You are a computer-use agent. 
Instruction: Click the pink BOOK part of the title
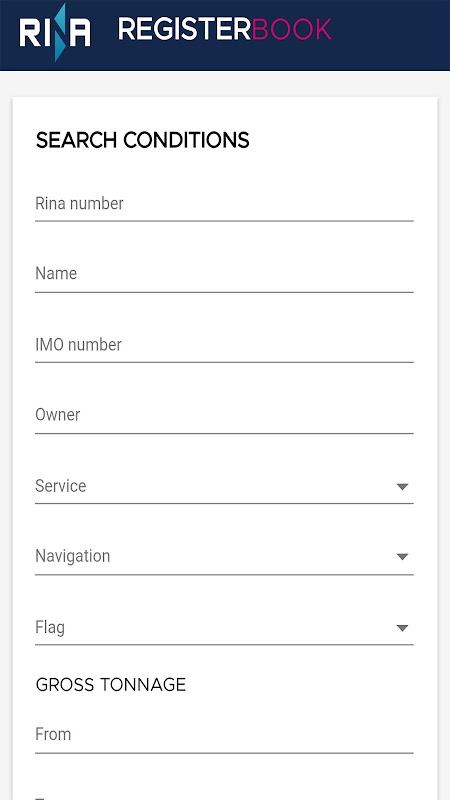[291, 30]
